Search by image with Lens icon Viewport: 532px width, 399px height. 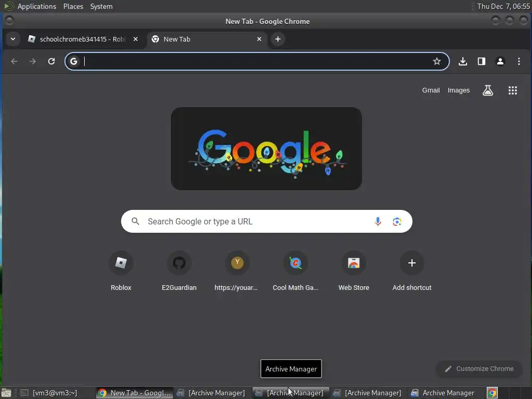pos(396,221)
